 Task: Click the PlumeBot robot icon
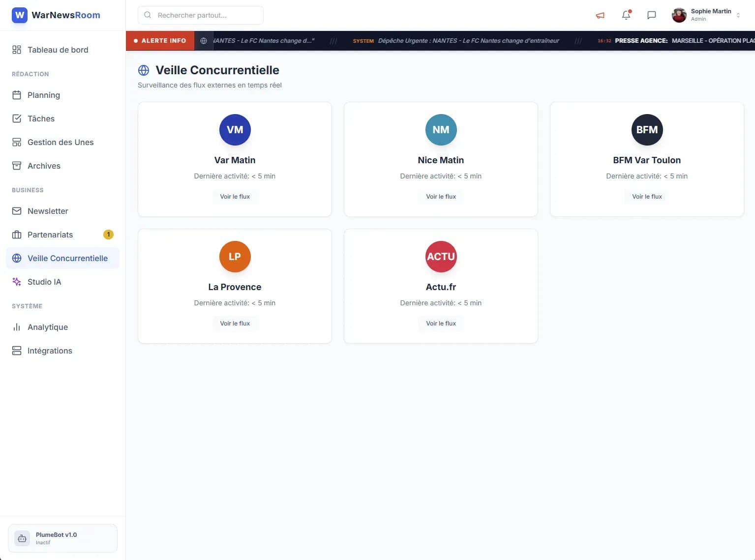click(x=22, y=538)
